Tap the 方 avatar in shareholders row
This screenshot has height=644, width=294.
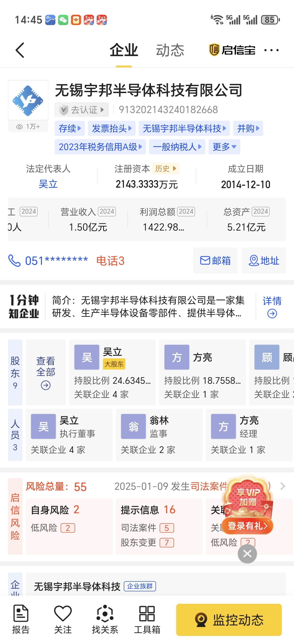tap(177, 357)
